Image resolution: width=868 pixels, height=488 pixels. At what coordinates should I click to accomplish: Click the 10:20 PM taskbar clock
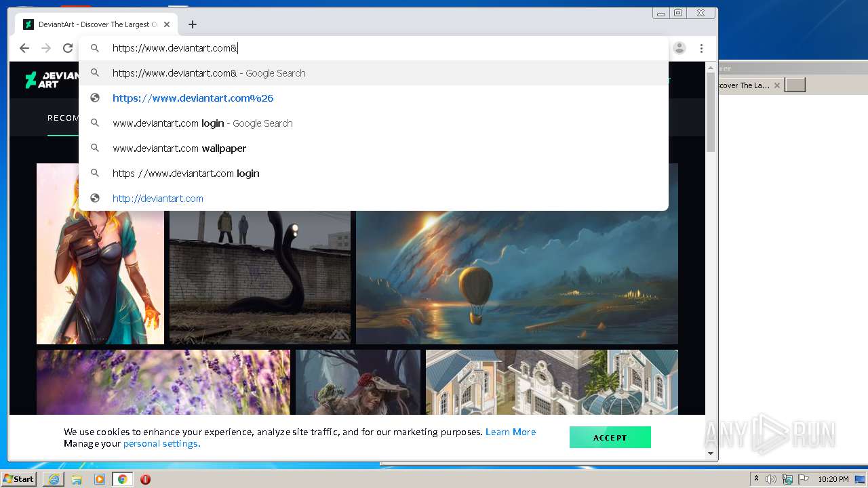(833, 479)
